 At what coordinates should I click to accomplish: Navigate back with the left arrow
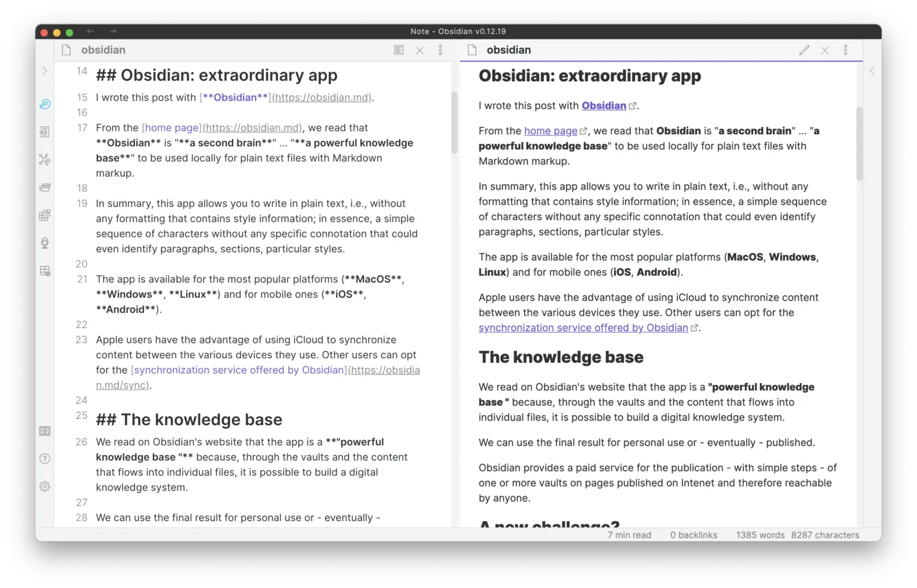90,31
